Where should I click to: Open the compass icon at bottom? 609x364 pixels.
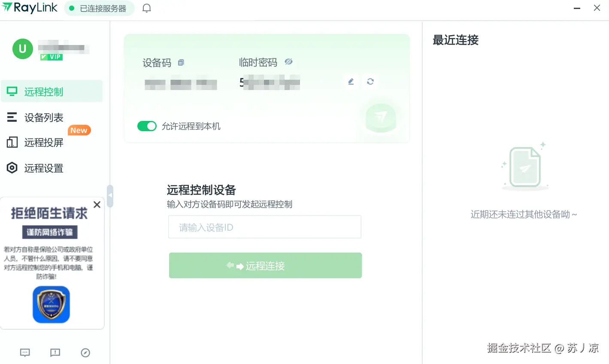(x=85, y=353)
